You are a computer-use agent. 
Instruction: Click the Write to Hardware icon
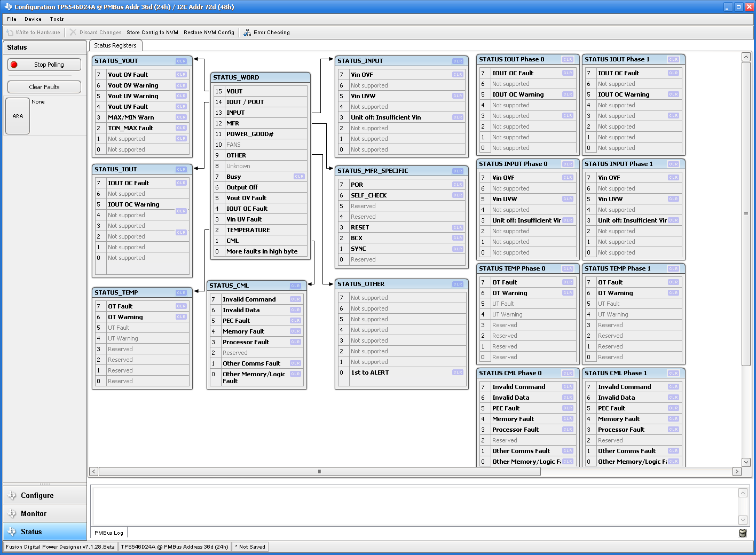(9, 32)
